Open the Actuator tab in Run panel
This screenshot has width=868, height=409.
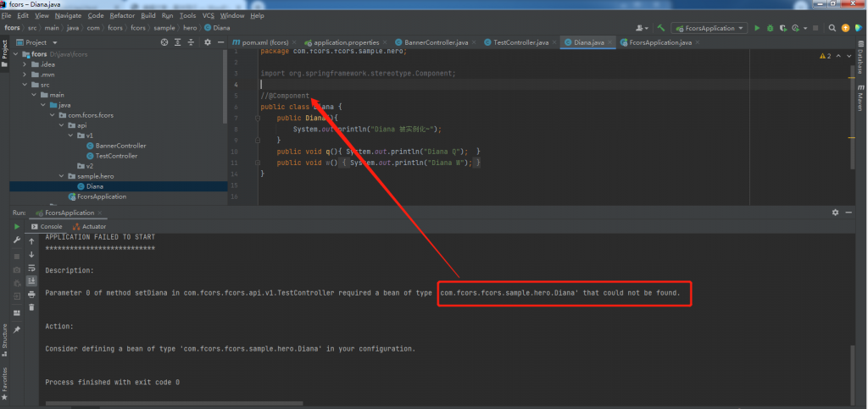pos(88,227)
